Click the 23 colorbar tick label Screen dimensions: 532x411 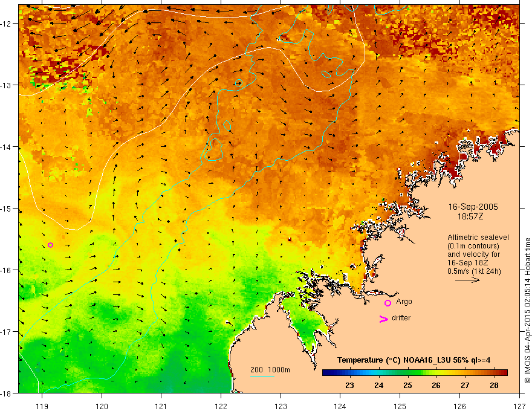[x=350, y=385]
